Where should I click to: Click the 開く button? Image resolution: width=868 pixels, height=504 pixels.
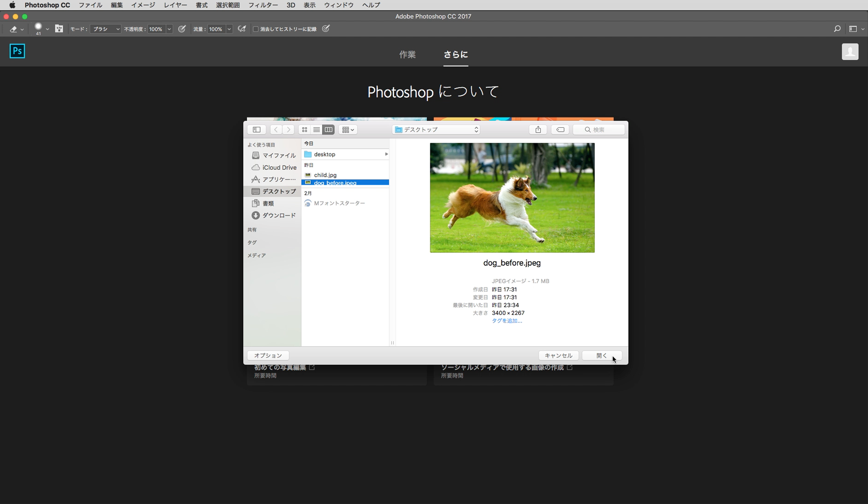pyautogui.click(x=602, y=355)
